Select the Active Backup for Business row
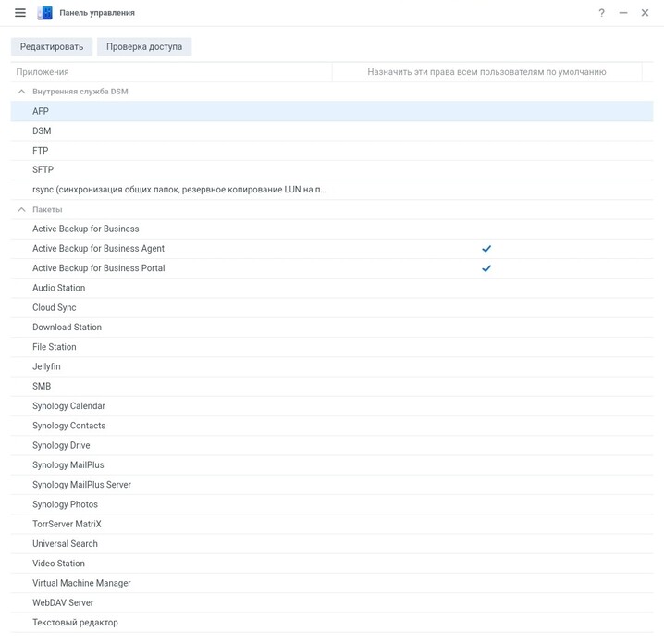Screen dimensions: 664x644 332,229
